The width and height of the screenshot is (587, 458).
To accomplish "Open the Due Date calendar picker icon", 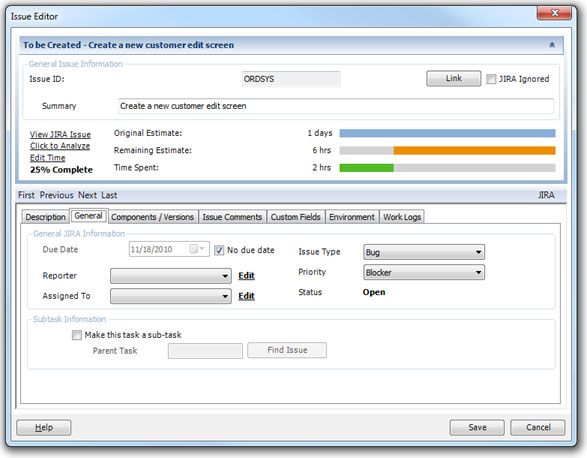I will point(197,249).
